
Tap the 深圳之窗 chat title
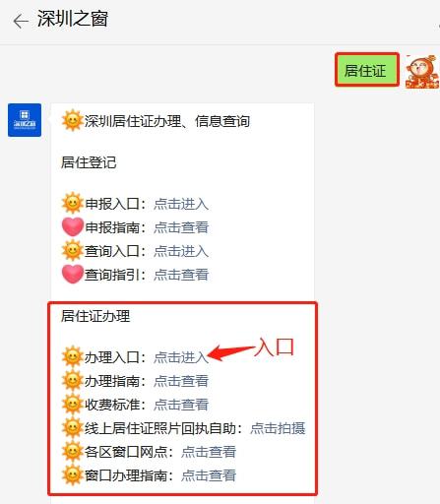(73, 19)
